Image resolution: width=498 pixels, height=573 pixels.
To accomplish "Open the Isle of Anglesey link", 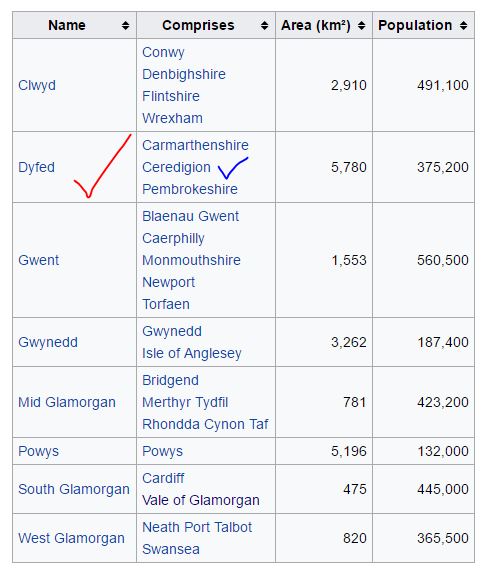I will [192, 353].
